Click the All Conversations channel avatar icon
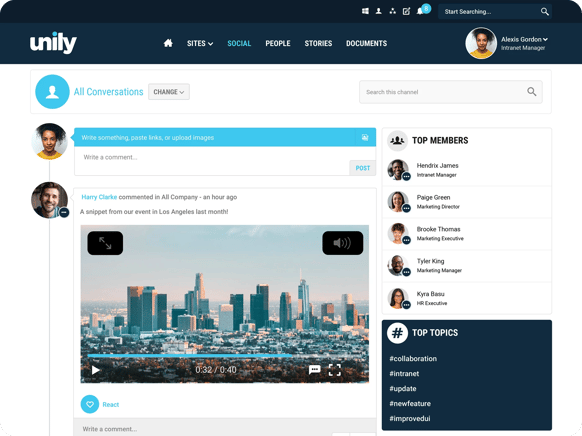Screen dimensions: 582x436 [x=52, y=92]
